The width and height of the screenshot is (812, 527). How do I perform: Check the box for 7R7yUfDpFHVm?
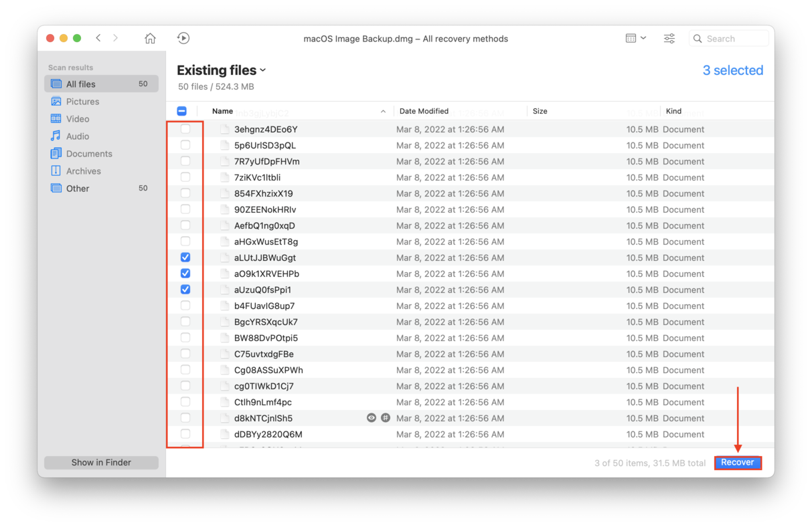pyautogui.click(x=185, y=161)
